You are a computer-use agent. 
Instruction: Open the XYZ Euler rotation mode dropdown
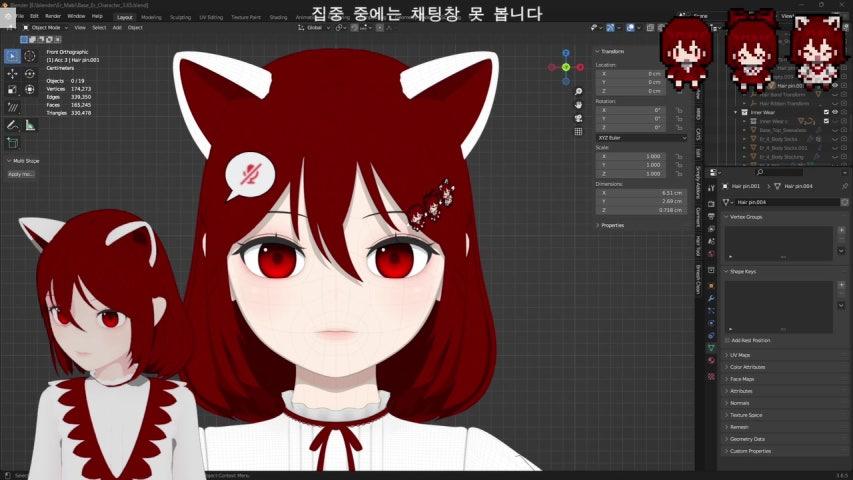coord(641,137)
